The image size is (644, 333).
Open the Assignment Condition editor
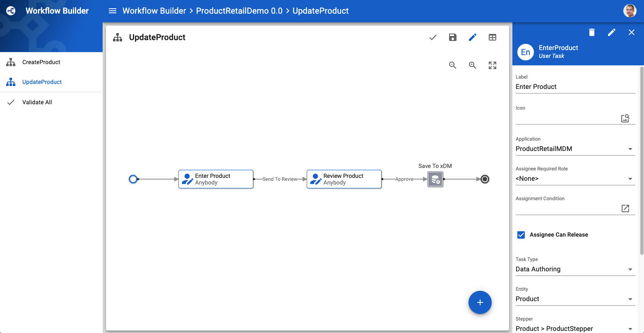(x=625, y=208)
